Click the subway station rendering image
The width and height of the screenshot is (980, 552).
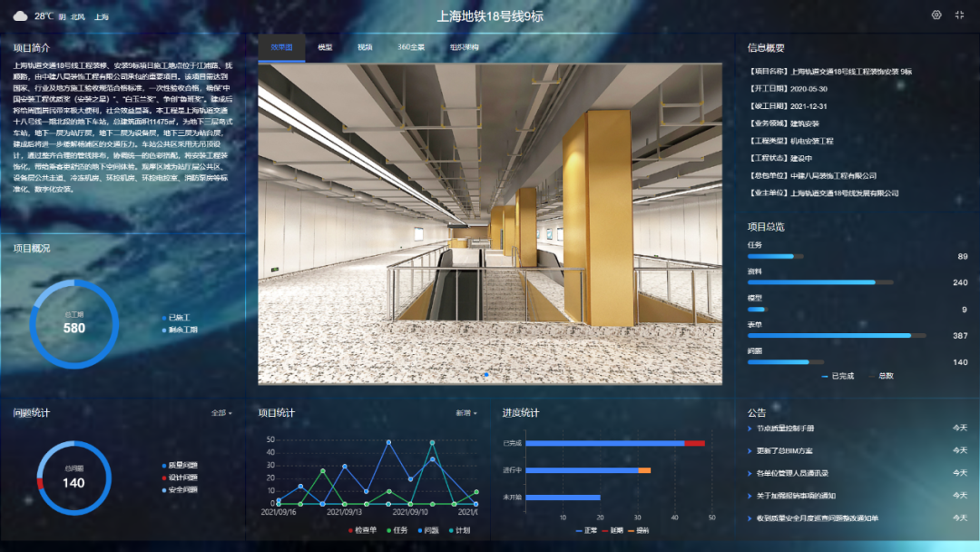point(490,223)
